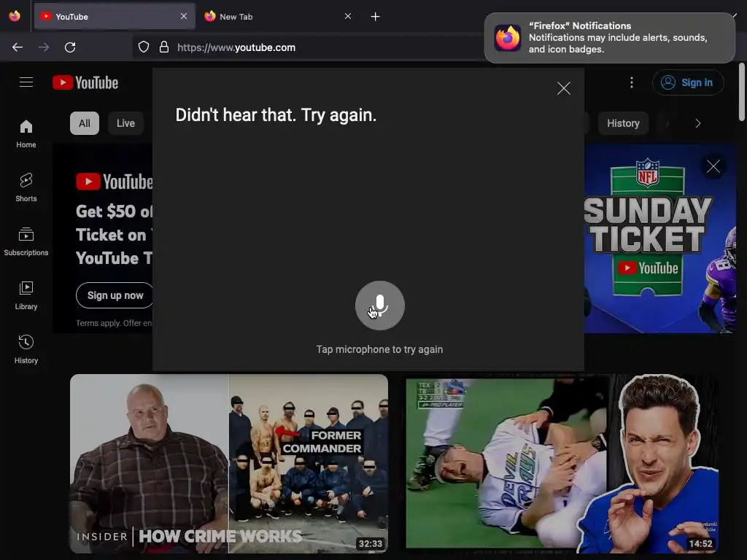Screen dimensions: 747x560
Task: Tap the microphone to try voice search again
Action: point(379,306)
